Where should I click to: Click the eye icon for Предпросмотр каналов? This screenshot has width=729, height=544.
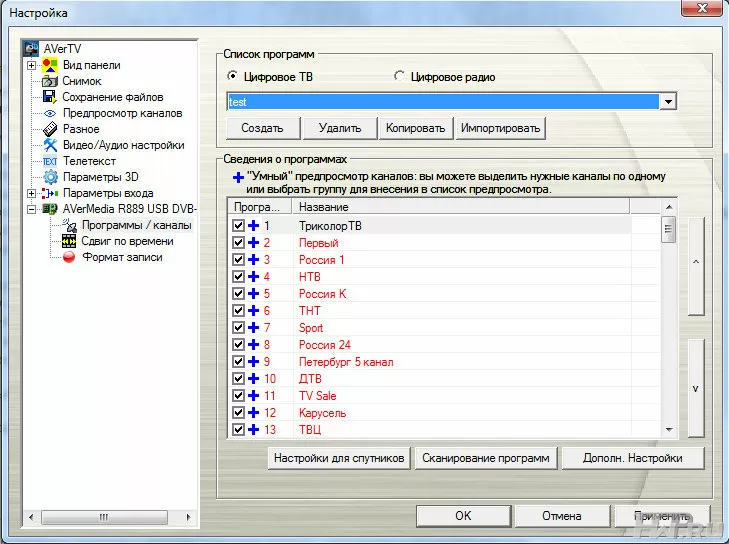point(49,113)
